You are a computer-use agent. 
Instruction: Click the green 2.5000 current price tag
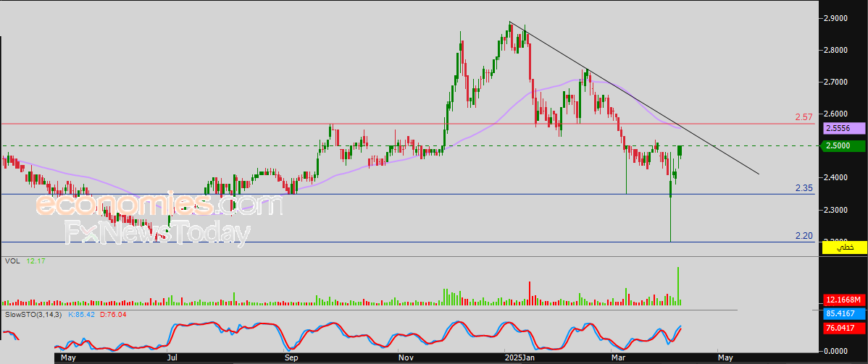coord(844,146)
